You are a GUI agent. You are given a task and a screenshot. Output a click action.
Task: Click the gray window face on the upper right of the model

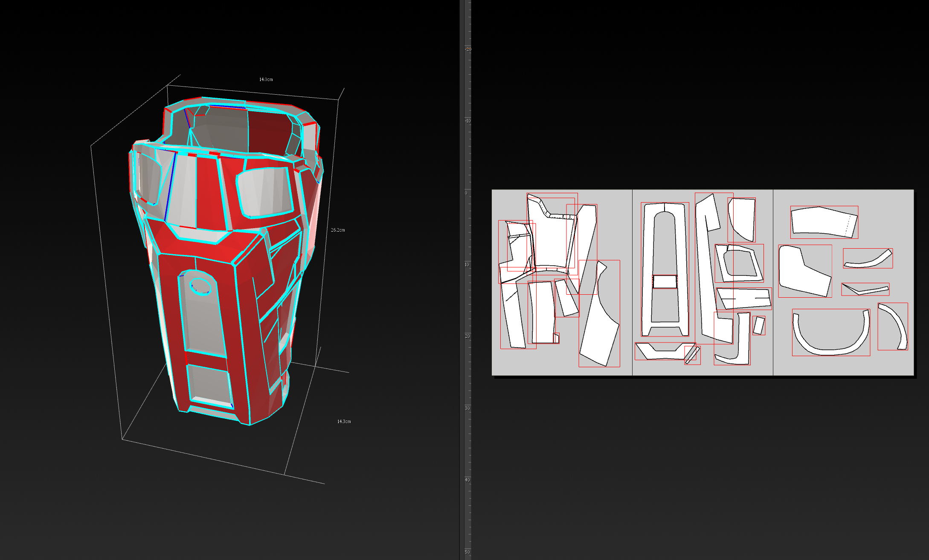pos(264,192)
